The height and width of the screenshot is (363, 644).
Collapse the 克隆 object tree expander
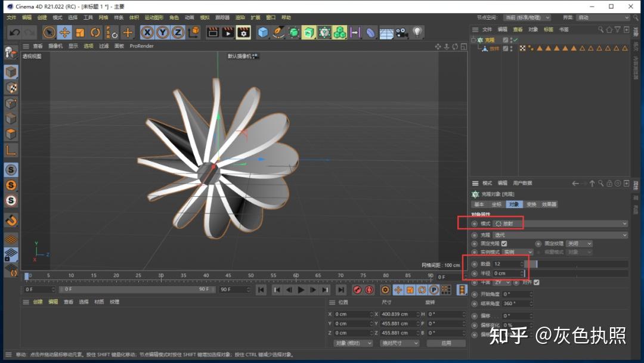click(473, 40)
